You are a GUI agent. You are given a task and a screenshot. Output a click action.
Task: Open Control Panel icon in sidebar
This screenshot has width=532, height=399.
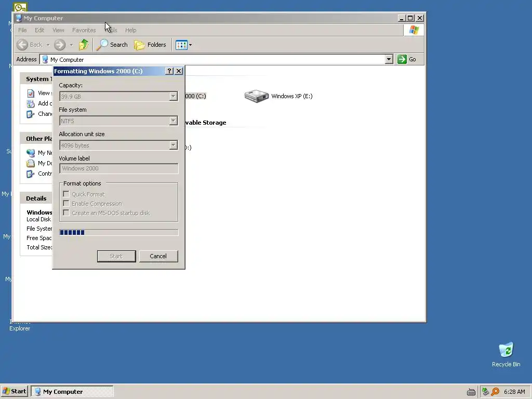tap(31, 174)
